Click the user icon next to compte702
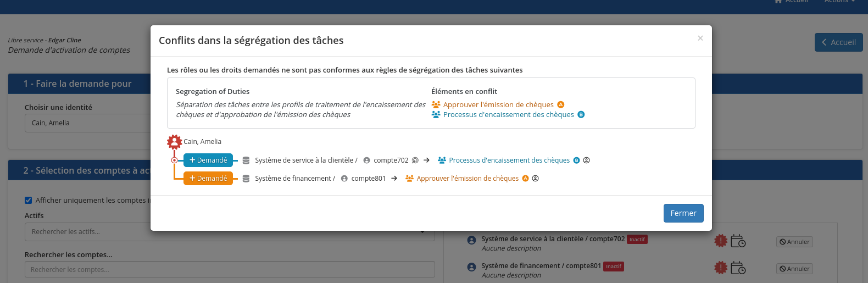This screenshot has height=283, width=868. (x=366, y=160)
